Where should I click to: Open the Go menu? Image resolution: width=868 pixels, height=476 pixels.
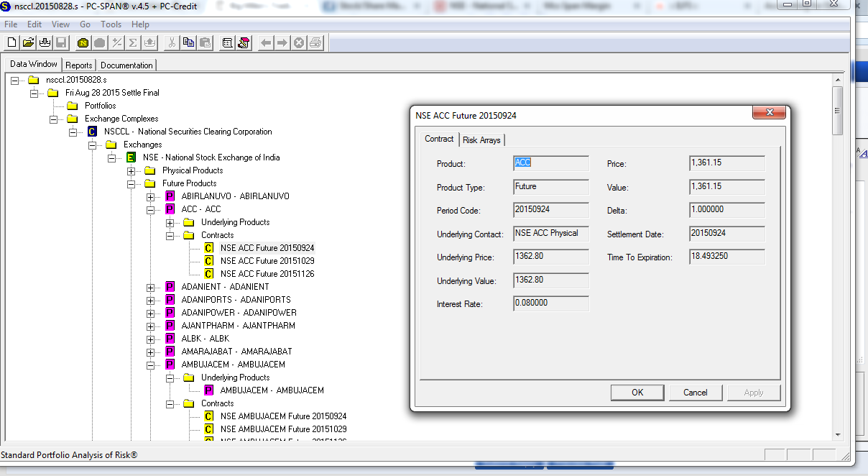[86, 24]
